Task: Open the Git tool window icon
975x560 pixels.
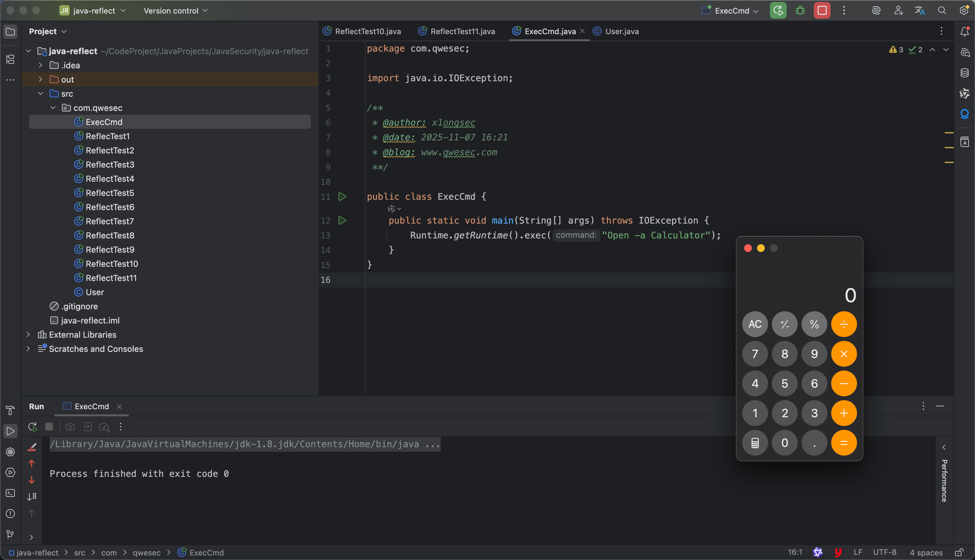Action: click(x=10, y=534)
